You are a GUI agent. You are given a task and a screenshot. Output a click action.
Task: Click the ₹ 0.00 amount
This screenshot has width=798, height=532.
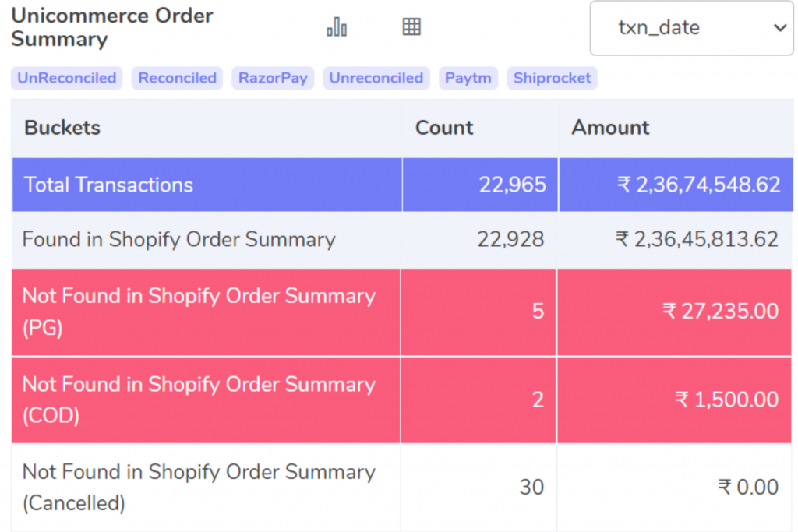point(748,488)
